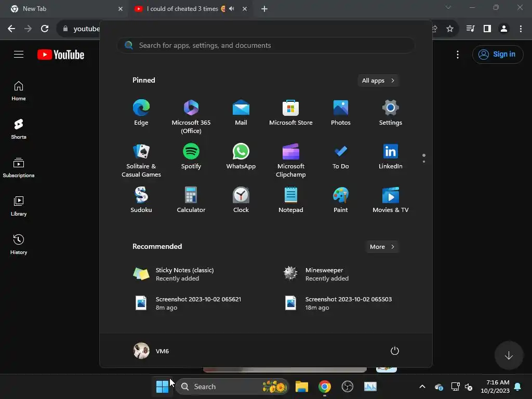This screenshot has height=399, width=532.
Task: Switch to Chrome in the taskbar
Action: tap(325, 387)
